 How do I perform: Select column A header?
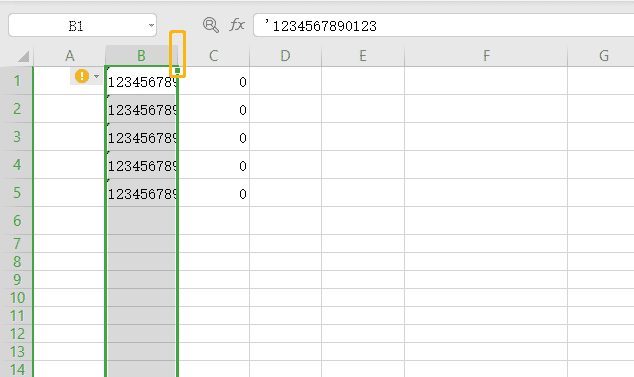coord(70,56)
